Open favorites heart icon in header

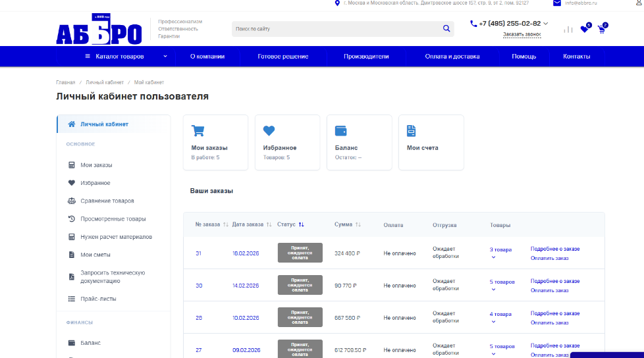(x=584, y=29)
